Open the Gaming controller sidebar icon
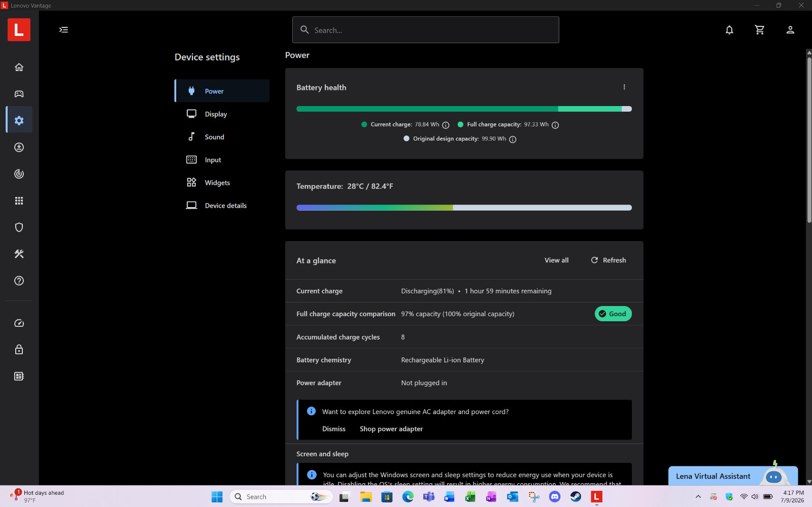812x507 pixels. tap(19, 94)
